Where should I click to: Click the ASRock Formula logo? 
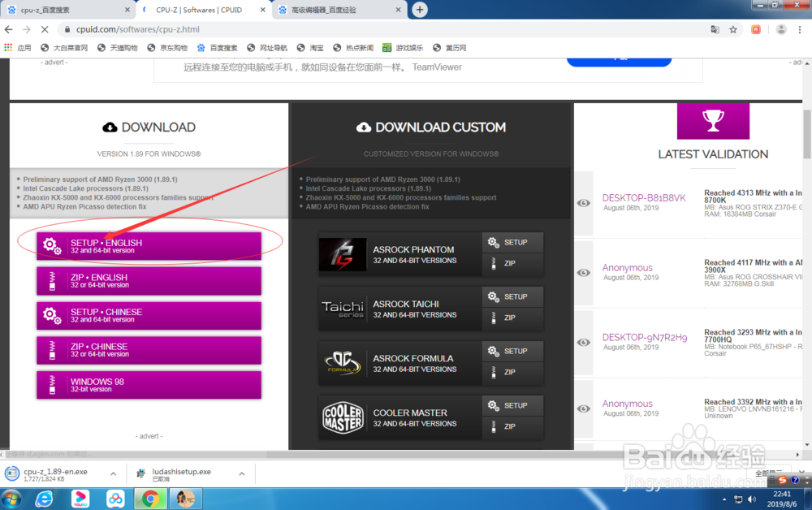(343, 363)
